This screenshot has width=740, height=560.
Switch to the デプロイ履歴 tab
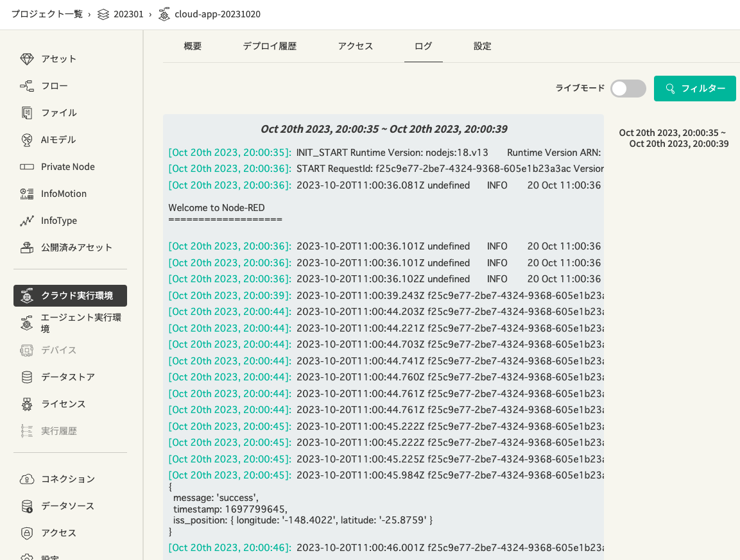270,46
